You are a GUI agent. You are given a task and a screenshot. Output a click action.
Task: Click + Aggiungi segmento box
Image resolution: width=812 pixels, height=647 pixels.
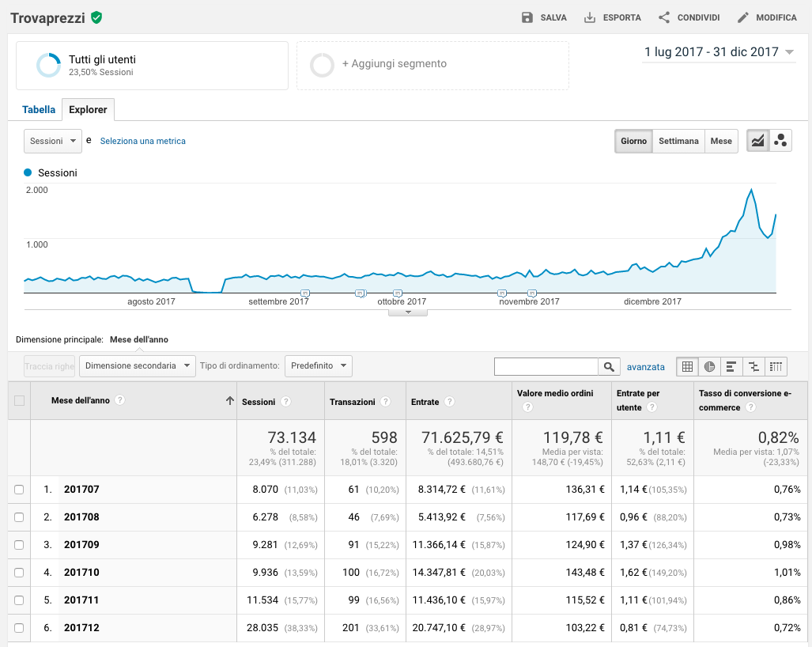[433, 66]
